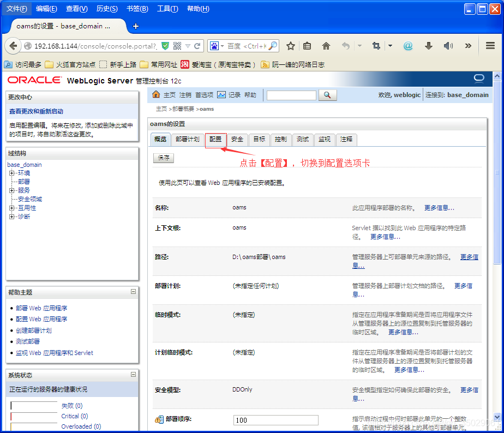Open the 文件(F) menu
This screenshot has width=504, height=433.
point(17,9)
